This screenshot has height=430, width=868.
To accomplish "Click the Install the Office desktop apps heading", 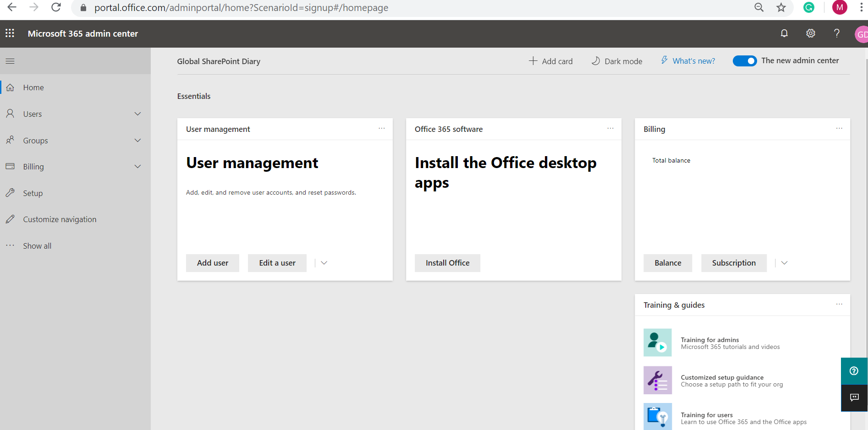I will coord(505,173).
